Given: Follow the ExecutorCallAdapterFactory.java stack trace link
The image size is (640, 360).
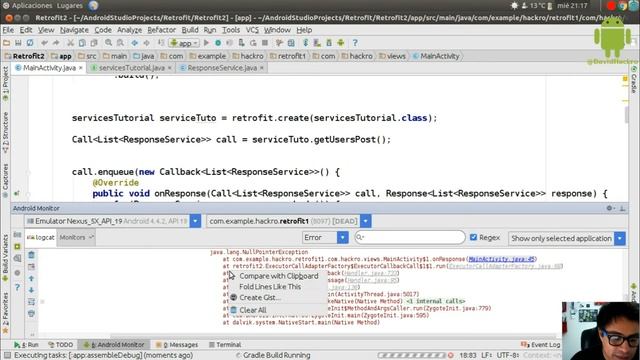Looking at the screenshot, I should pos(504,266).
